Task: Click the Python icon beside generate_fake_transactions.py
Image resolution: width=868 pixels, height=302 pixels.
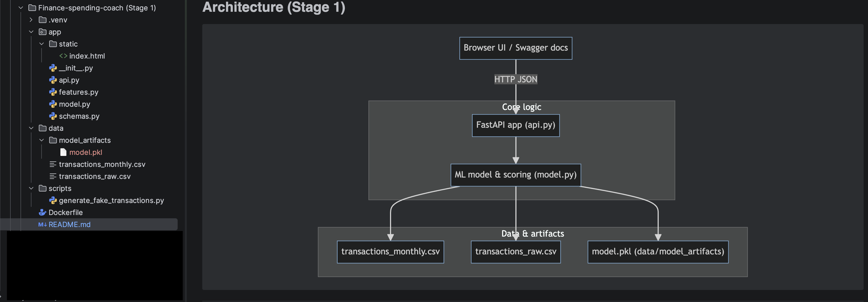Action: click(53, 200)
